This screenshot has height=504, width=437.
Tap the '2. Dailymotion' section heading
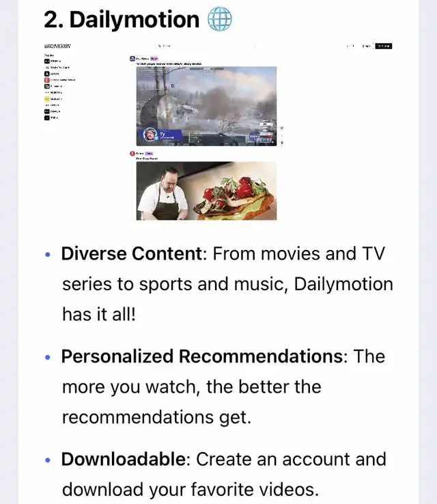pyautogui.click(x=122, y=19)
